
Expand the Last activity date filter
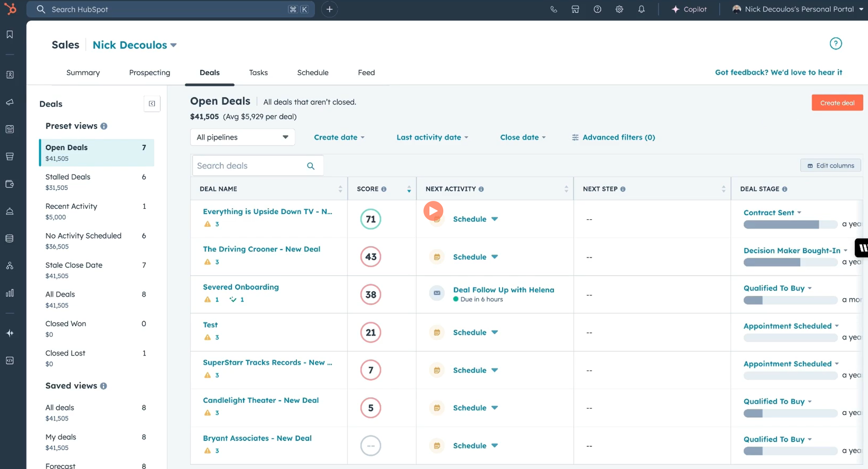click(433, 137)
